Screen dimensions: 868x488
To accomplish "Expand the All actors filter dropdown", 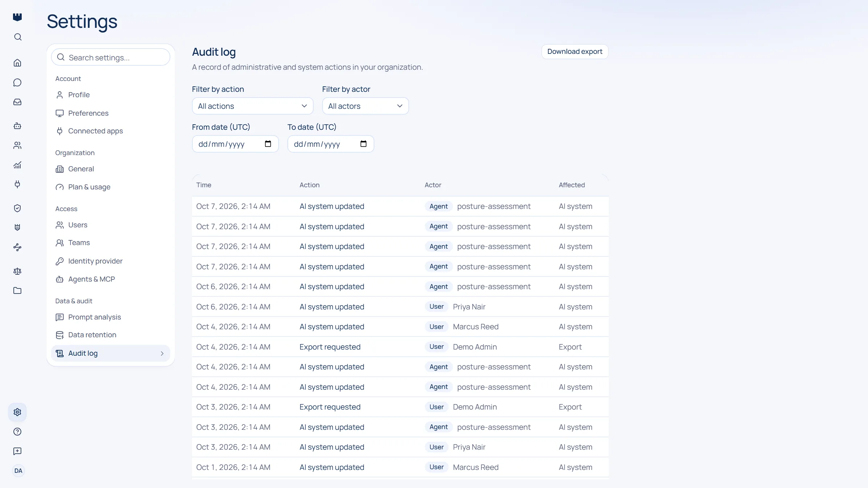I will coord(365,106).
